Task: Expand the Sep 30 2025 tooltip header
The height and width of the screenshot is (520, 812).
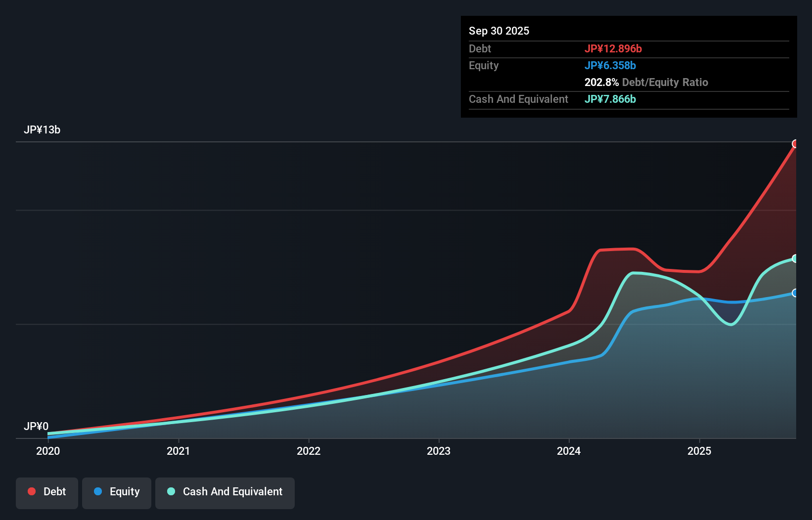Action: pos(499,31)
